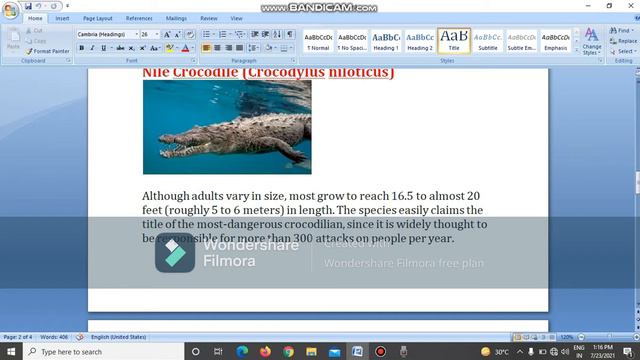
Task: Clear formatting with the eraser icon
Action: click(x=190, y=35)
